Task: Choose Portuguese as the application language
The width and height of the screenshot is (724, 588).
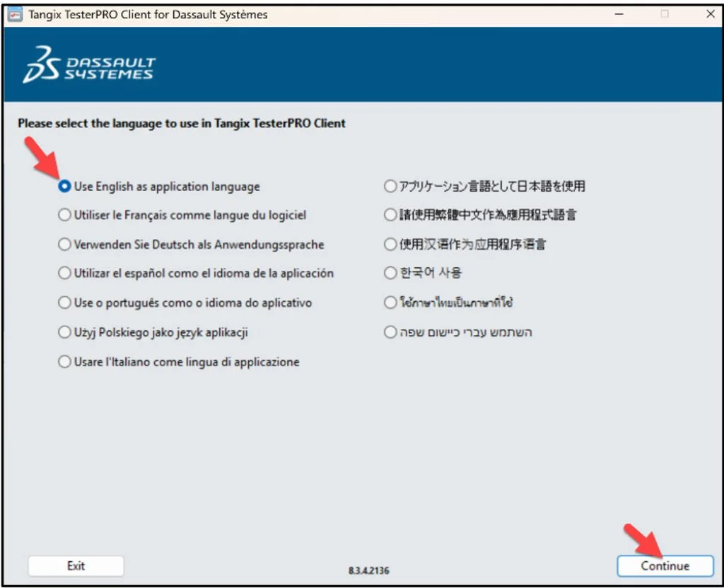Action: point(64,302)
